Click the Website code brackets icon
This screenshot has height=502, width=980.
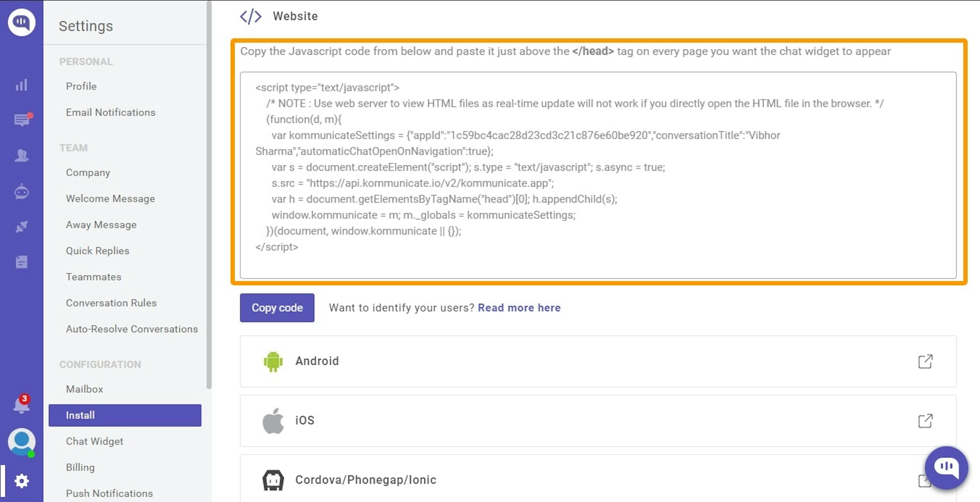point(251,16)
